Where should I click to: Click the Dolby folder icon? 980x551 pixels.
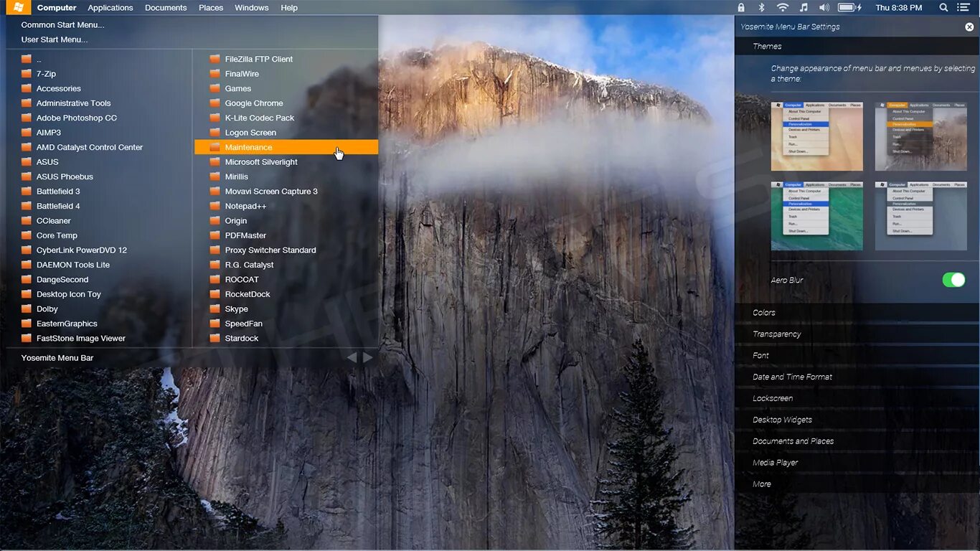[27, 309]
